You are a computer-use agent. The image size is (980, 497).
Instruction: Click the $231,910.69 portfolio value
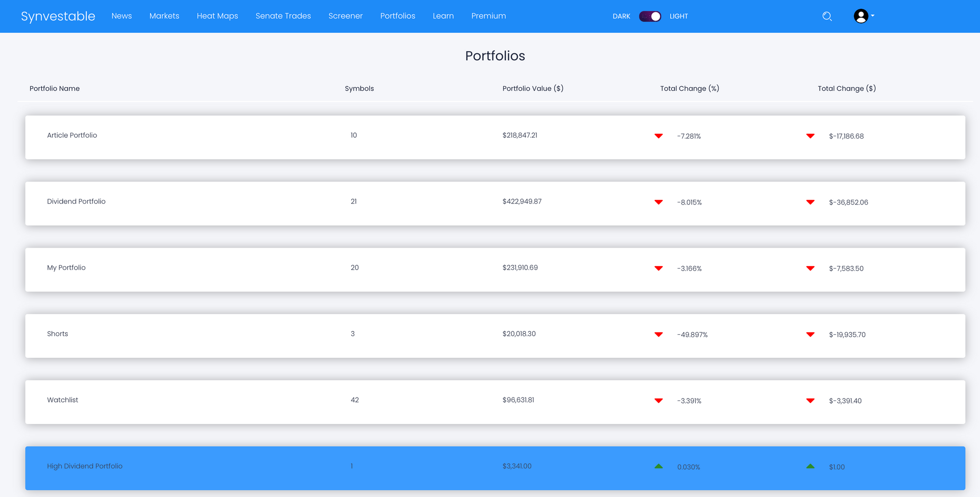pyautogui.click(x=520, y=268)
